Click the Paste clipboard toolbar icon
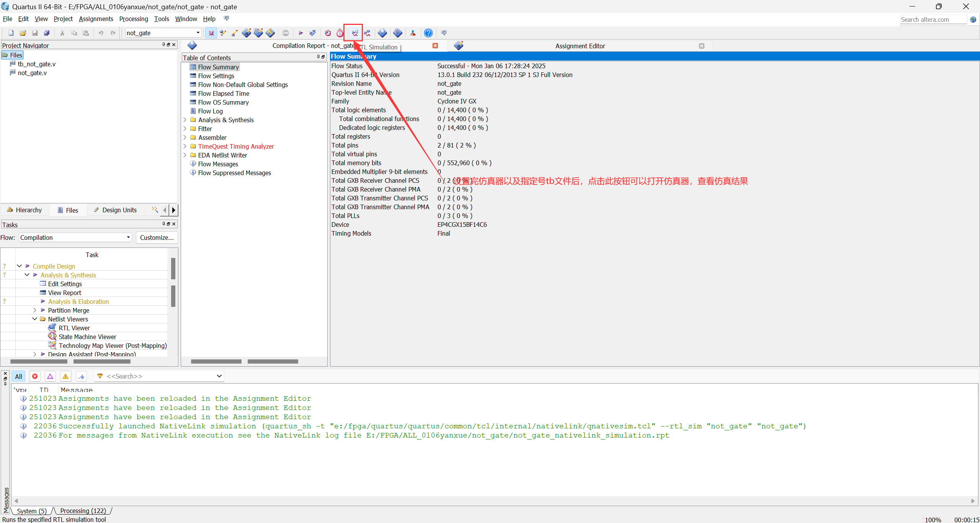Image resolution: width=980 pixels, height=523 pixels. [x=86, y=33]
